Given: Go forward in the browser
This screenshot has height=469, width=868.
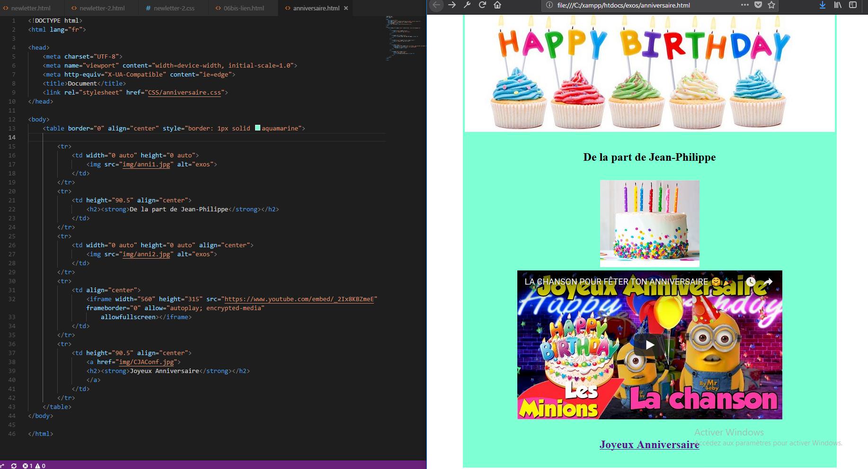Looking at the screenshot, I should tap(452, 5).
